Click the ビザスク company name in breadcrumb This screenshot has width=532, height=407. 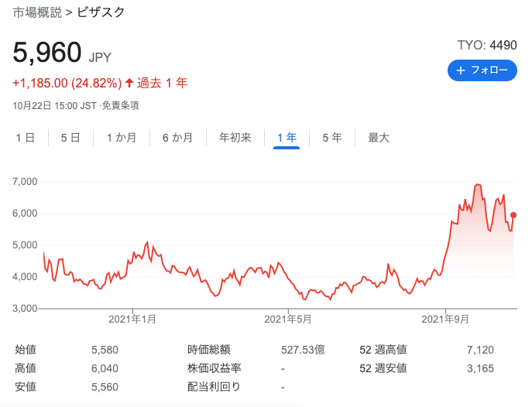pyautogui.click(x=101, y=12)
